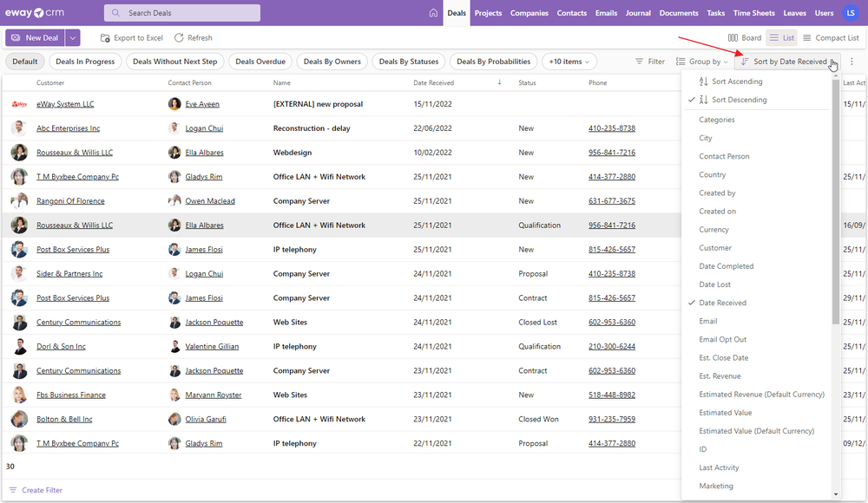
Task: Click Fbs Business Finance avatar
Action: [x=19, y=395]
